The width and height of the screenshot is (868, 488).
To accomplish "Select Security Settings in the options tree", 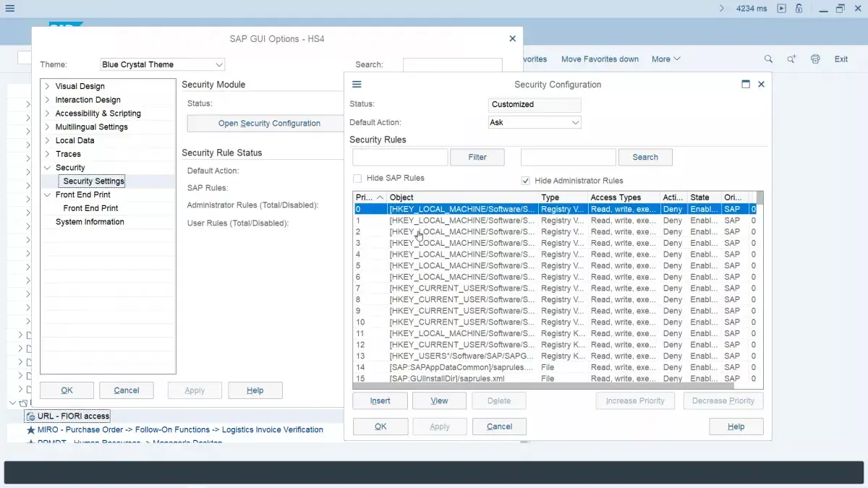I will tap(93, 181).
